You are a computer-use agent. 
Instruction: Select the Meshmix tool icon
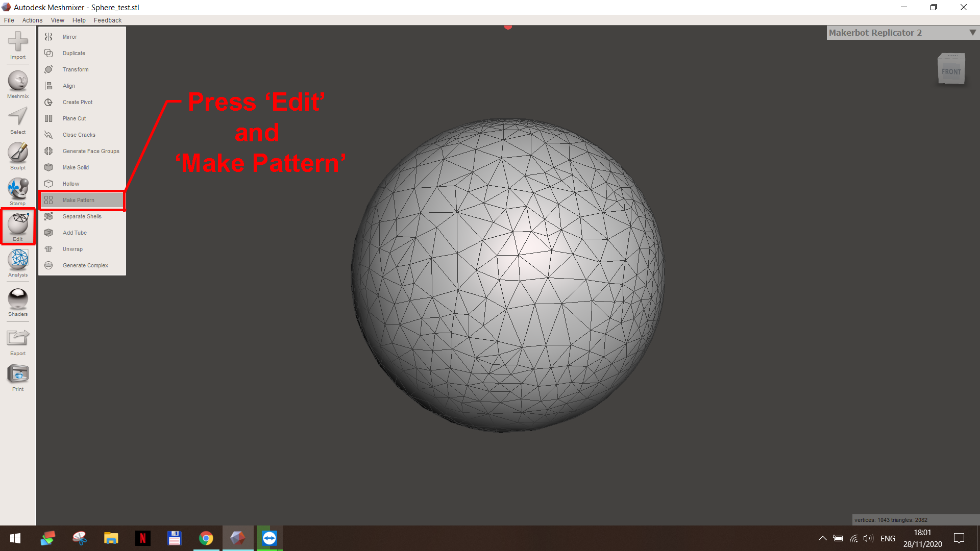pyautogui.click(x=18, y=82)
